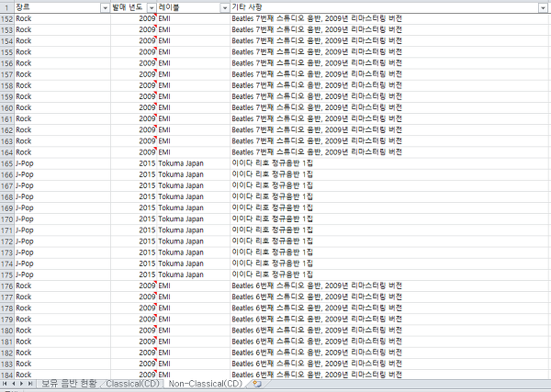This screenshot has width=551, height=392.
Task: Select row header 175
Action: tap(7, 275)
